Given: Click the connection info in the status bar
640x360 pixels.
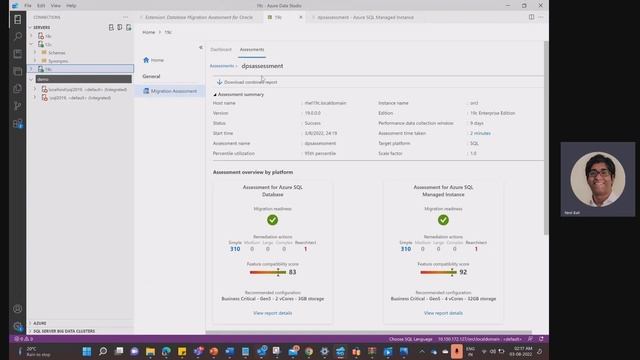Looking at the screenshot, I should (480, 339).
